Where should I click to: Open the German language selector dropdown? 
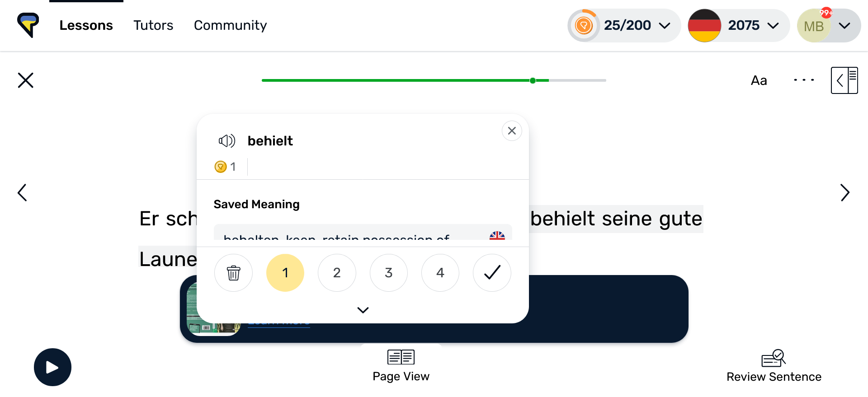[739, 25]
